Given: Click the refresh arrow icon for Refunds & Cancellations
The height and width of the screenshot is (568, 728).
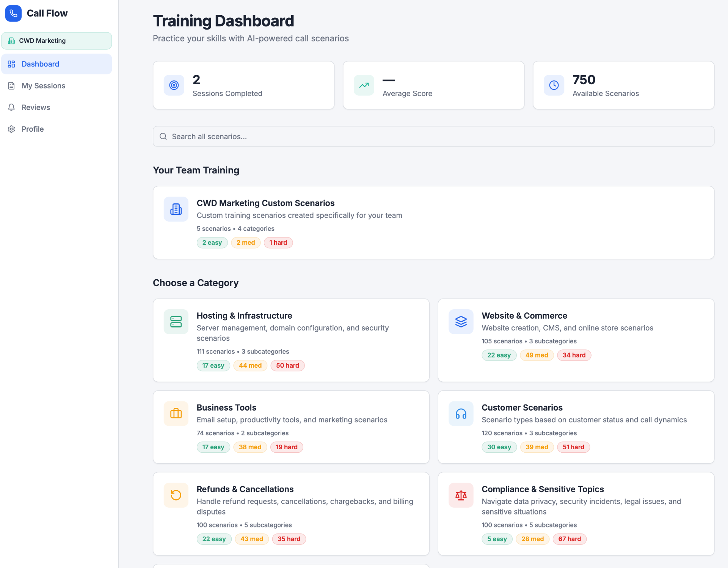Looking at the screenshot, I should point(176,495).
